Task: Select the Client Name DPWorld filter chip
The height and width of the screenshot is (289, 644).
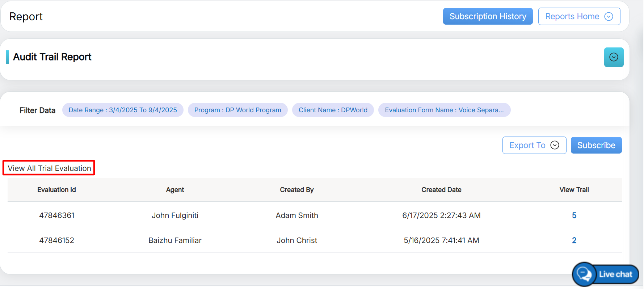Action: (x=333, y=110)
